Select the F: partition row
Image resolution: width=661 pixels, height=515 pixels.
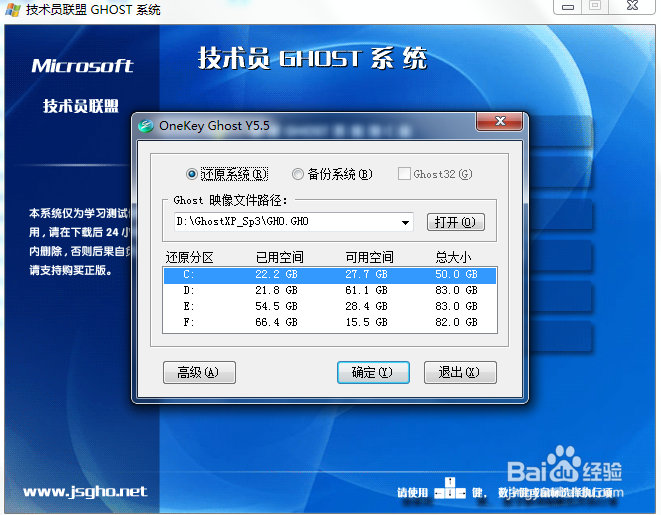point(330,322)
